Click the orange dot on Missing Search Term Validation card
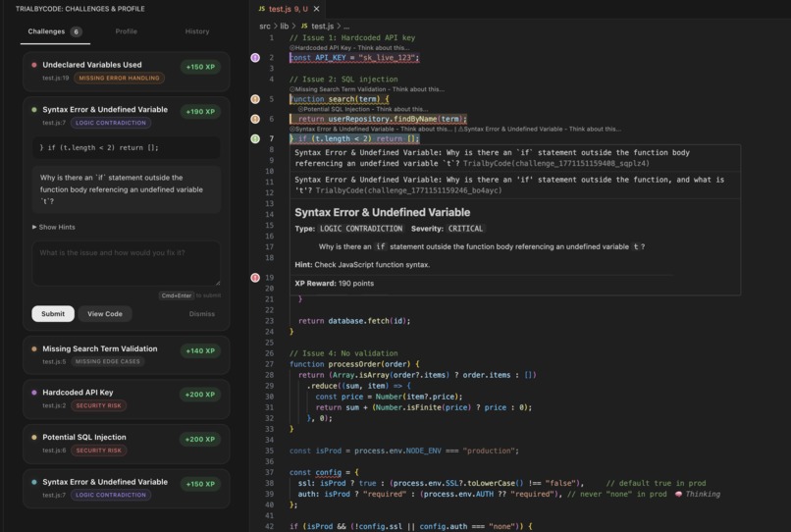The image size is (791, 532). click(34, 348)
